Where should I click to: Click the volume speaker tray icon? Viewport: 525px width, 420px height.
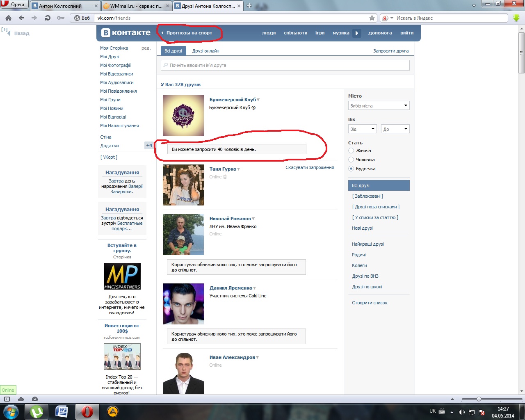click(462, 412)
